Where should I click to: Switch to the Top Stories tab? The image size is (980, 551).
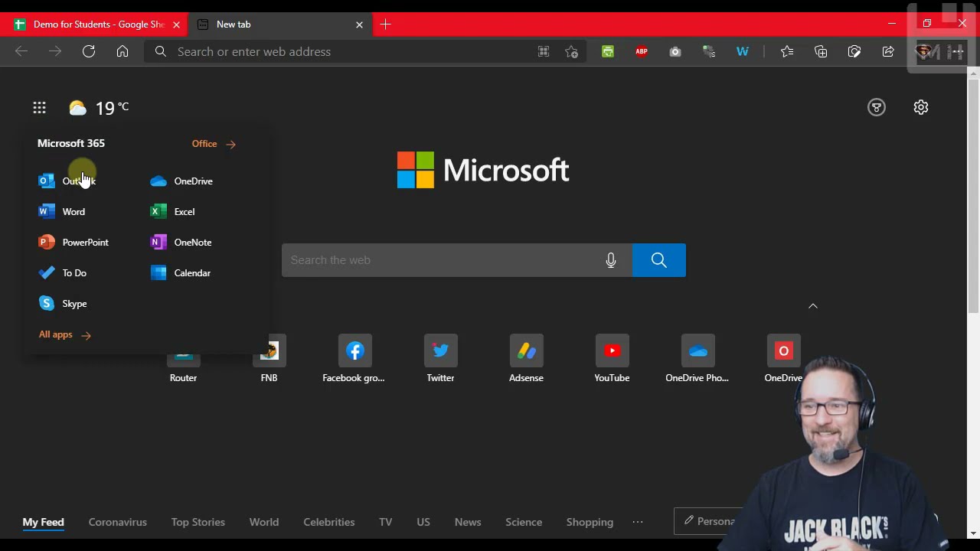pos(198,522)
